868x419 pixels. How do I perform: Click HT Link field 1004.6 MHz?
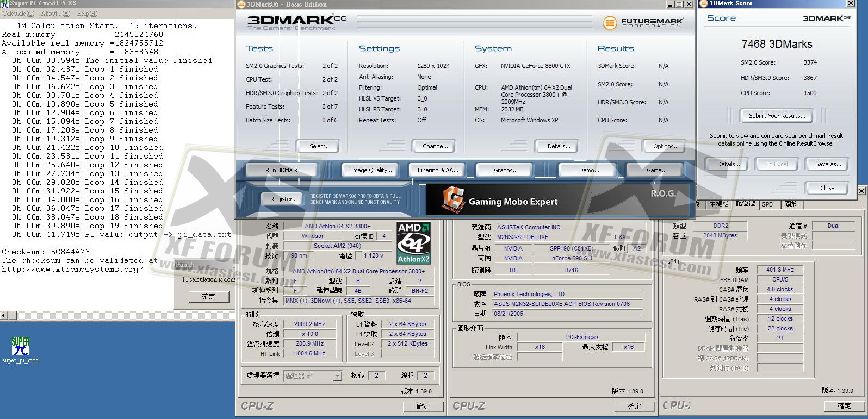309,354
